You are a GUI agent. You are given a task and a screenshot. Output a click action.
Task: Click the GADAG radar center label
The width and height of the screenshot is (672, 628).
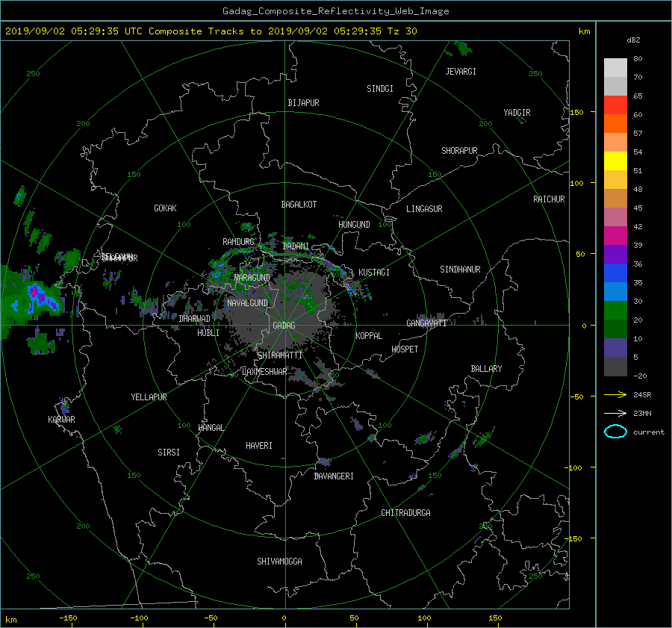pyautogui.click(x=284, y=326)
